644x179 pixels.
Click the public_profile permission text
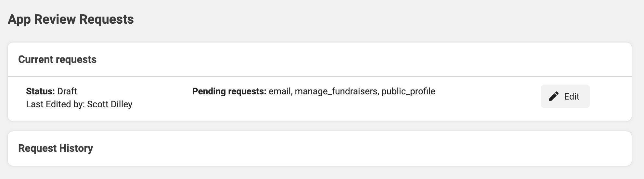[408, 91]
